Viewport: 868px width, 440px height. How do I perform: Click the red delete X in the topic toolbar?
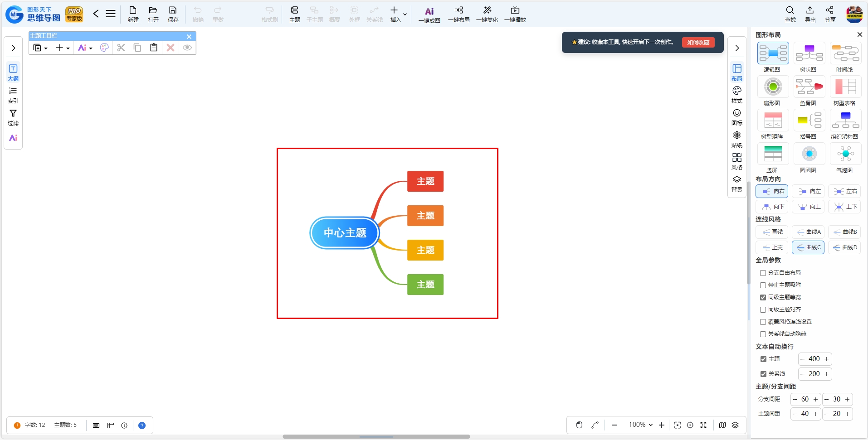(171, 48)
